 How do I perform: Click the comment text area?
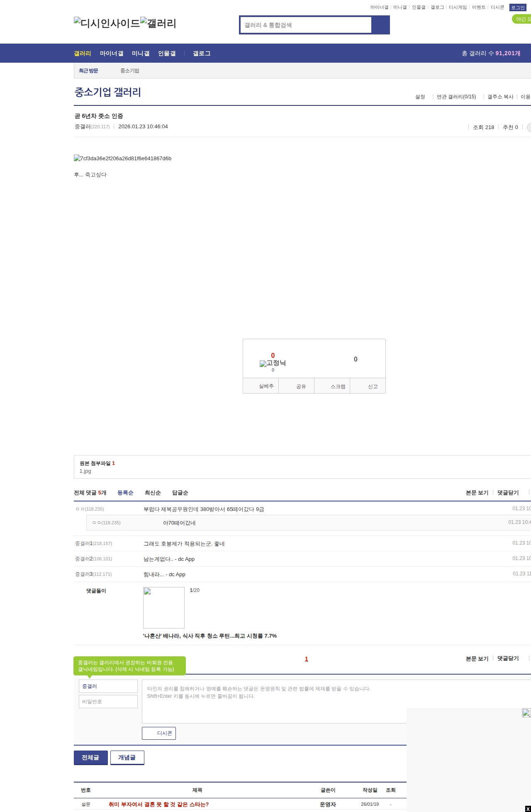(274, 702)
